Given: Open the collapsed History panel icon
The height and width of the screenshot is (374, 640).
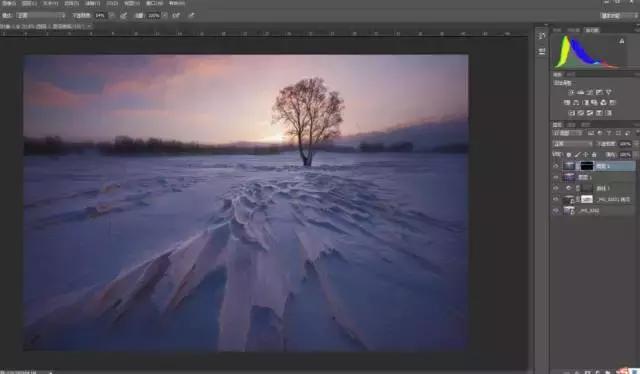Looking at the screenshot, I should [542, 36].
